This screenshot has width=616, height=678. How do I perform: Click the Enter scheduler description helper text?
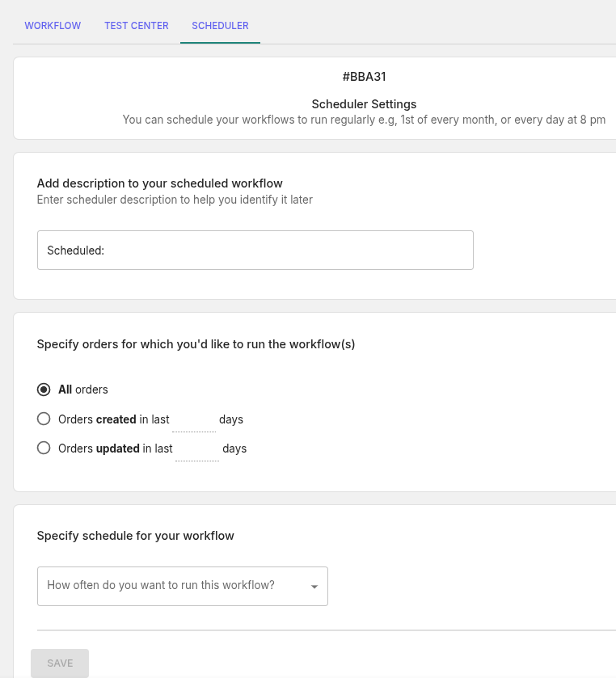click(x=175, y=200)
